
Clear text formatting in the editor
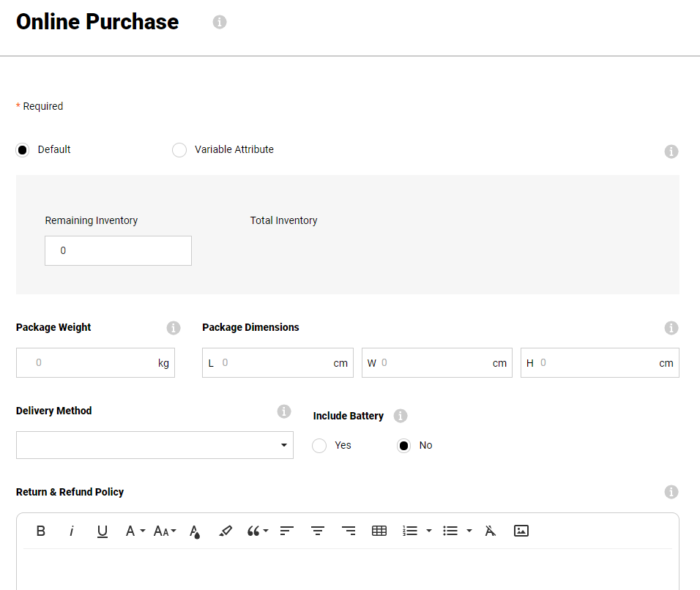click(491, 531)
